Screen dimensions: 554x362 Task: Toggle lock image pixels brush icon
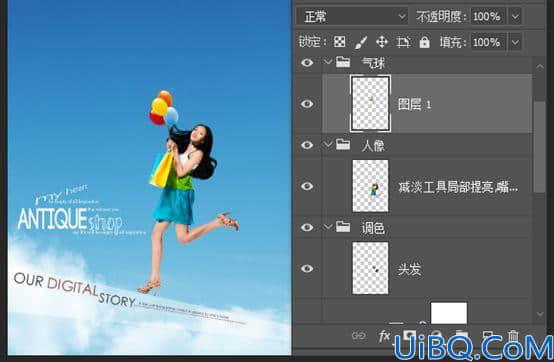[361, 42]
